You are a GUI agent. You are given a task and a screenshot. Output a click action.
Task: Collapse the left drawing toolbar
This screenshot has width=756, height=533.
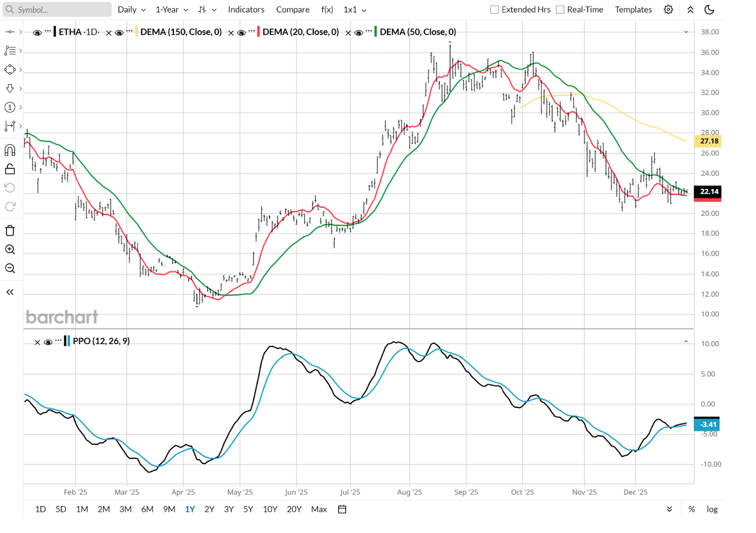pos(10,292)
